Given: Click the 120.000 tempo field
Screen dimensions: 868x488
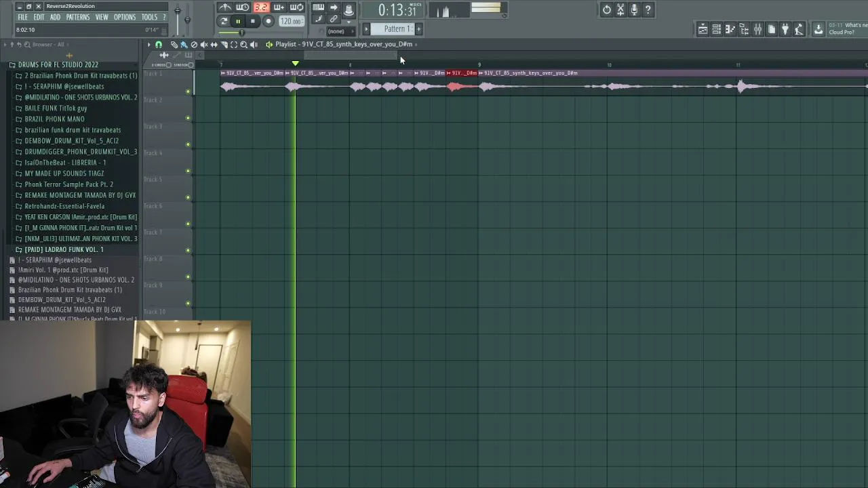Looking at the screenshot, I should (291, 21).
